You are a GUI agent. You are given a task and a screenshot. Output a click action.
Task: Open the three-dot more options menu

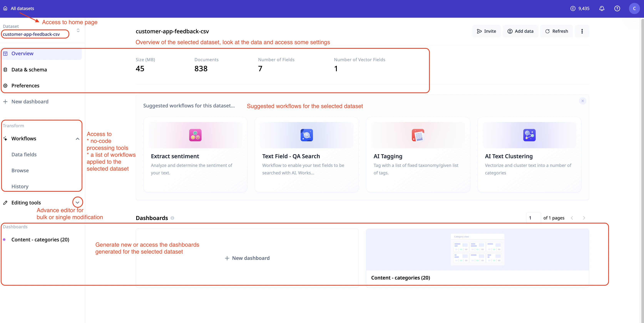(x=582, y=31)
